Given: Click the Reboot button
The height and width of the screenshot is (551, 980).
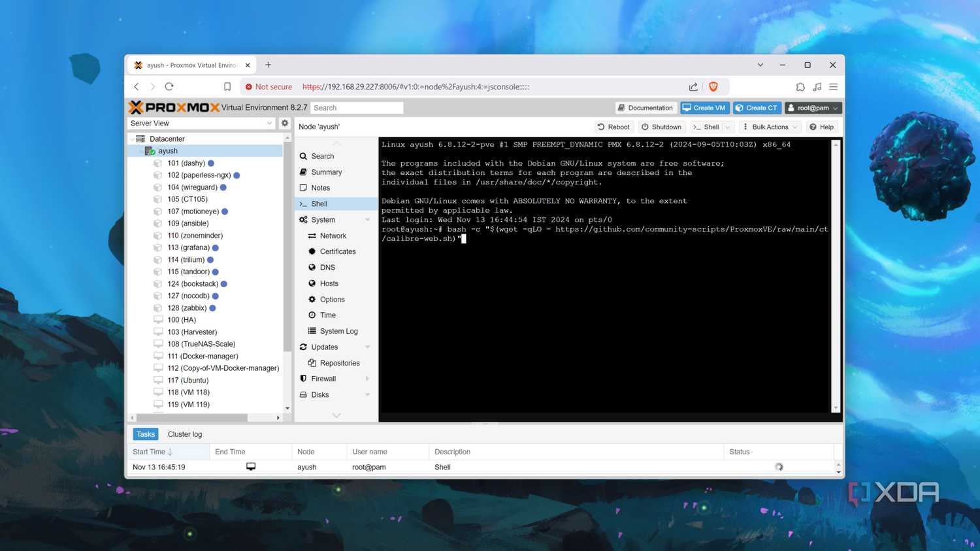Looking at the screenshot, I should (613, 127).
